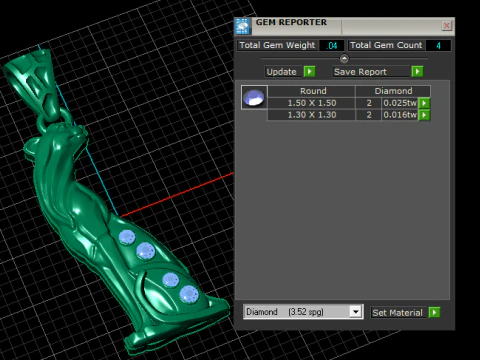Click the Set Material button
This screenshot has height=360, width=480.
398,313
